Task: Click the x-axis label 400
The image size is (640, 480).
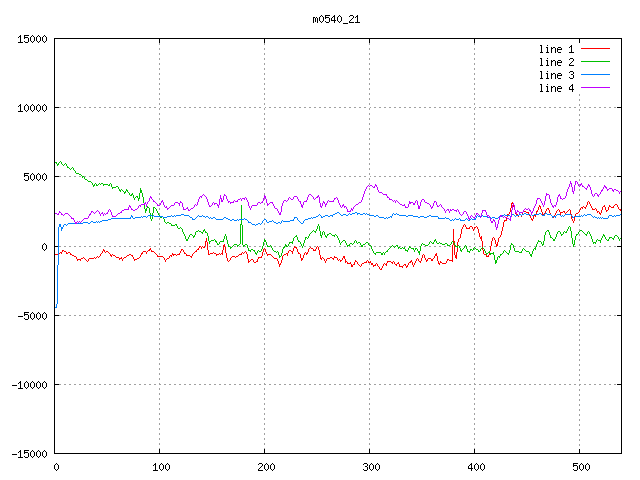Action: [x=476, y=467]
